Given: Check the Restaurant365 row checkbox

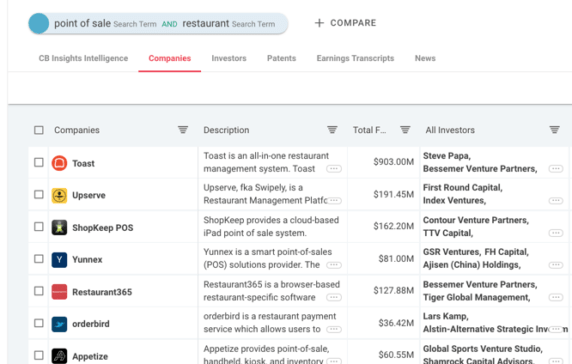Looking at the screenshot, I should tap(39, 291).
